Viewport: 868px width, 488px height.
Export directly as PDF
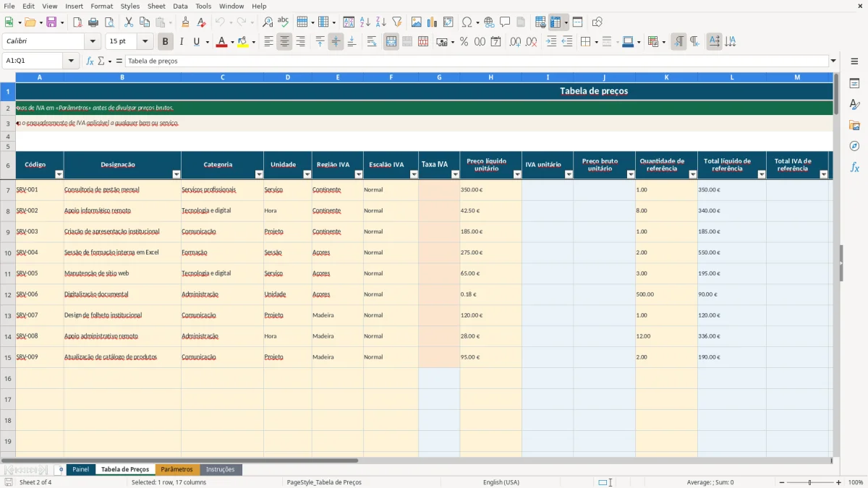[77, 22]
